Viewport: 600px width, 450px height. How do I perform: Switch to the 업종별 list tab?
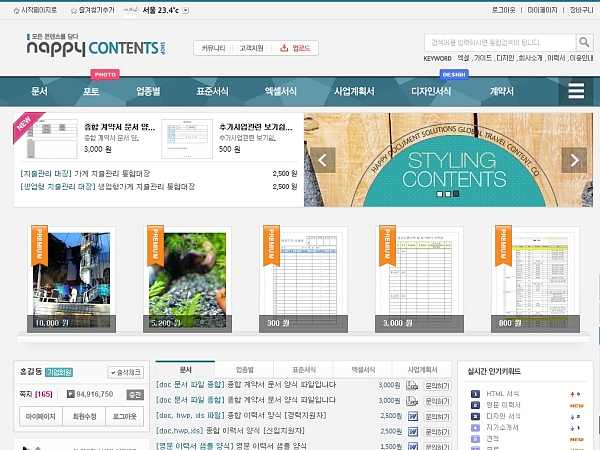coord(244,369)
